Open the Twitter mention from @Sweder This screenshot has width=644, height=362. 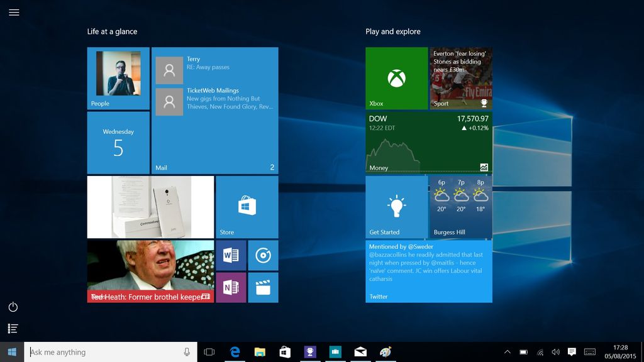[x=428, y=270]
